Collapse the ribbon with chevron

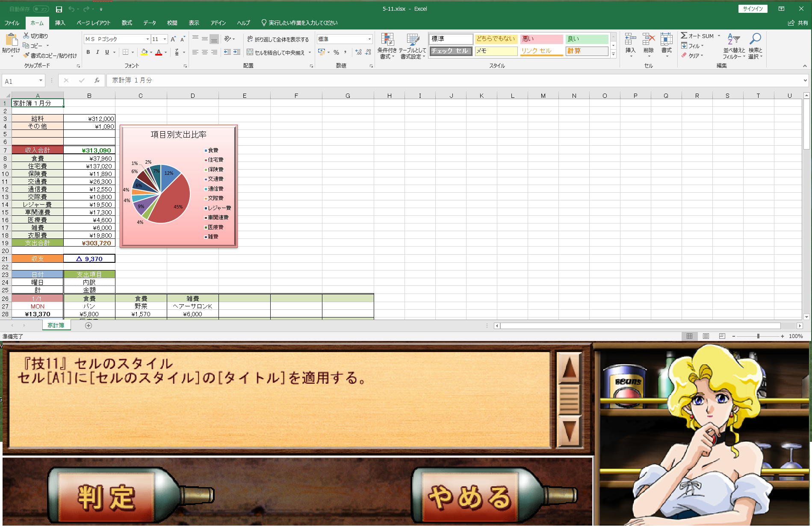[805, 66]
